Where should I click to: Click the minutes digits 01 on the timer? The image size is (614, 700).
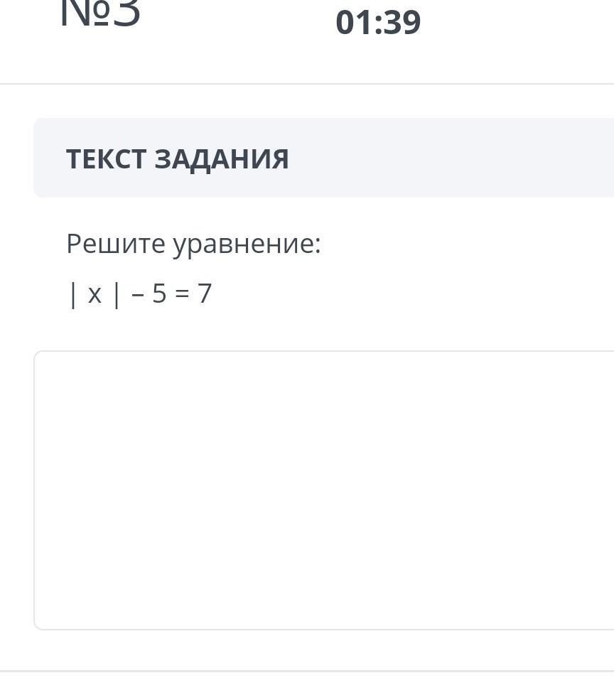coord(355,23)
